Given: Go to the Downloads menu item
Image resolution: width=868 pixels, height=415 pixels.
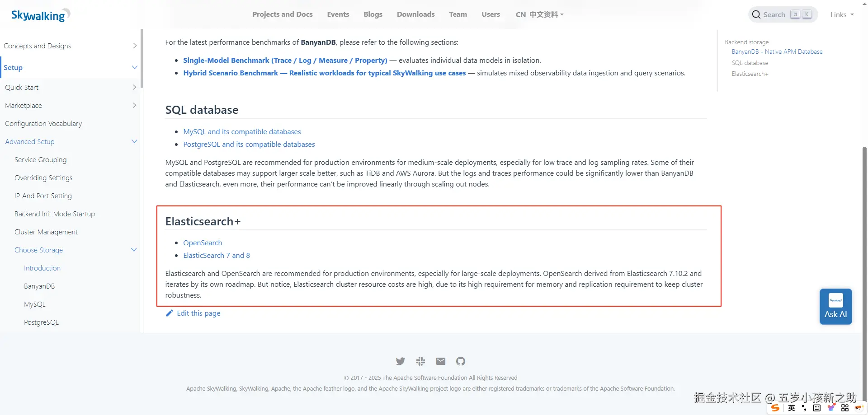Looking at the screenshot, I should tap(415, 14).
